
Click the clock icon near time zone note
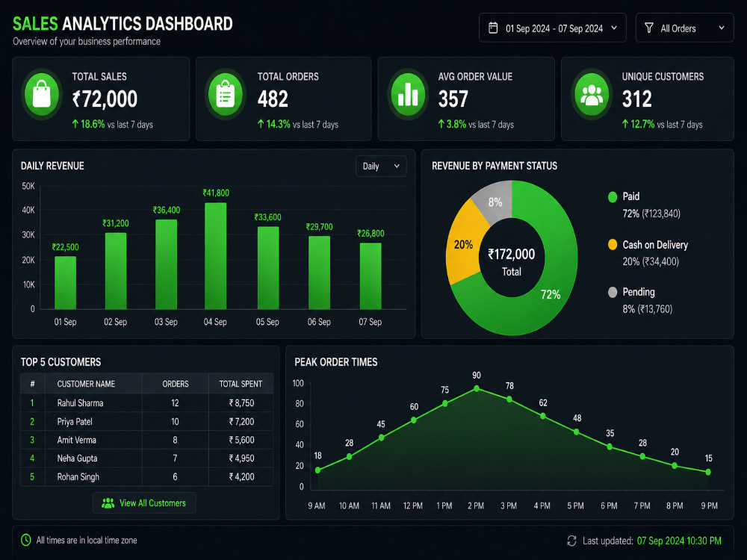click(25, 540)
